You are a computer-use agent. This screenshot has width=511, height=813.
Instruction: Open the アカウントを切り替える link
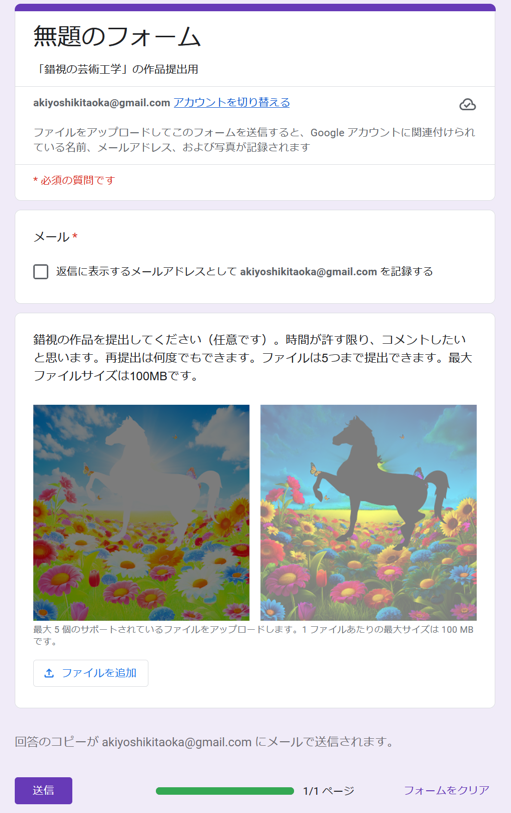point(231,103)
